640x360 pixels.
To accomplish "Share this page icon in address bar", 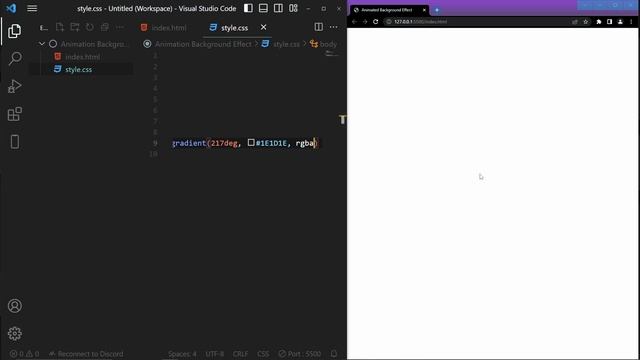I will [x=575, y=22].
